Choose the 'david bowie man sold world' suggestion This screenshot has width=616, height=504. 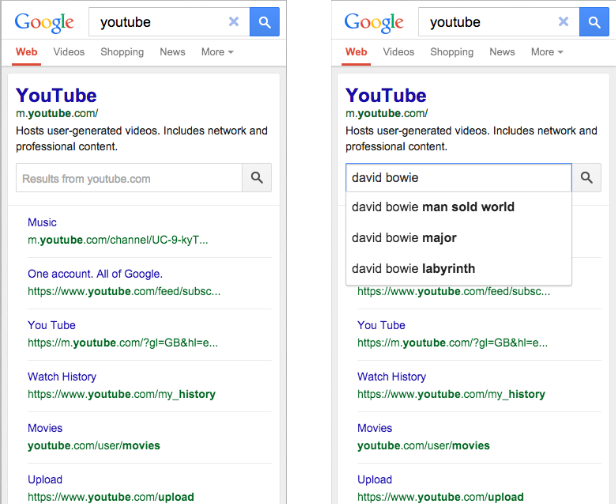[433, 207]
